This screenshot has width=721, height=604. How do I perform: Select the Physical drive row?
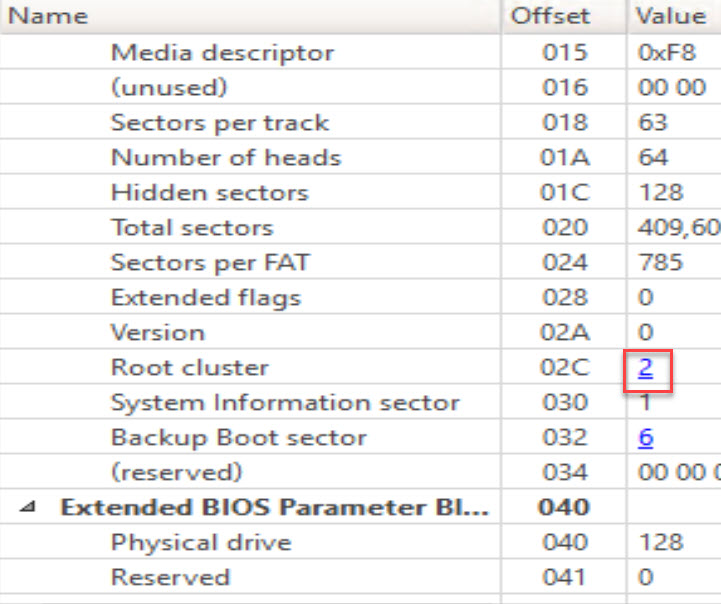[201, 543]
